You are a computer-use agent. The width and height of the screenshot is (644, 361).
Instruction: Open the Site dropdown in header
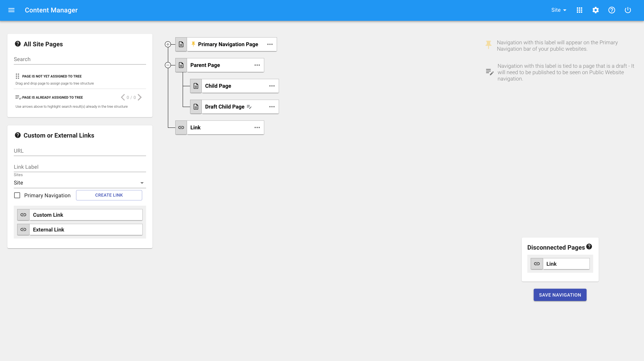pyautogui.click(x=559, y=10)
